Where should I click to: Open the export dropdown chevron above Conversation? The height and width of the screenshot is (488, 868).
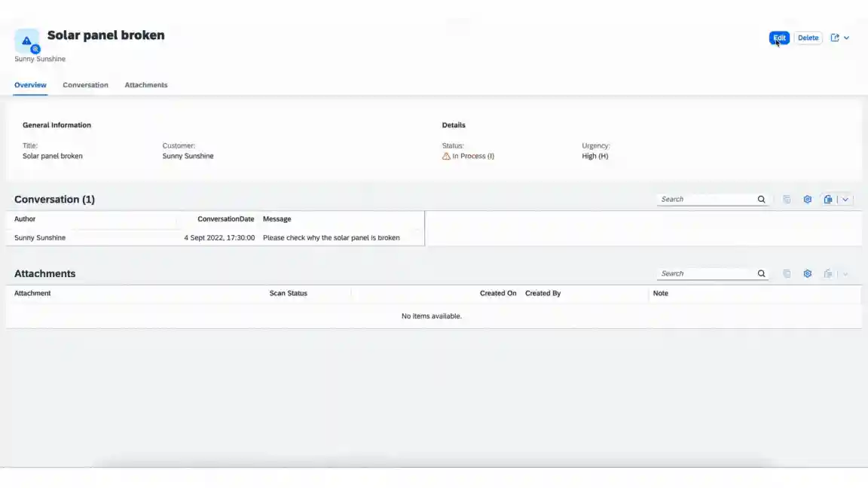[845, 199]
